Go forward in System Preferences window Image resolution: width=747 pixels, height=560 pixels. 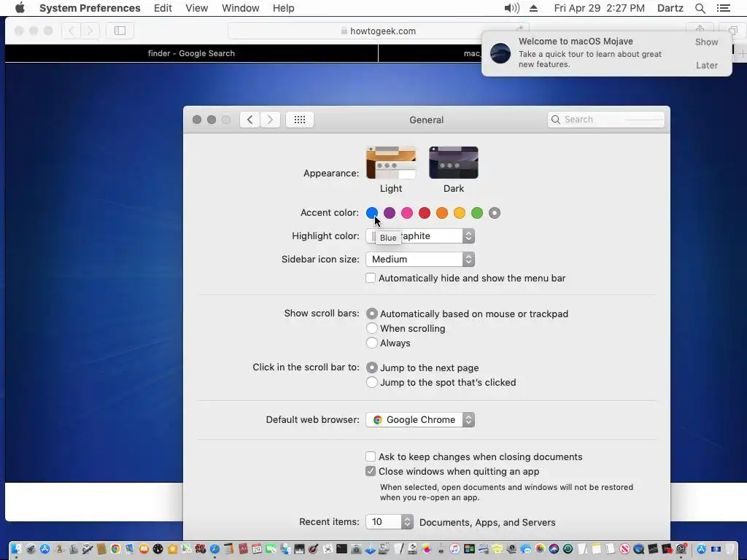point(270,120)
